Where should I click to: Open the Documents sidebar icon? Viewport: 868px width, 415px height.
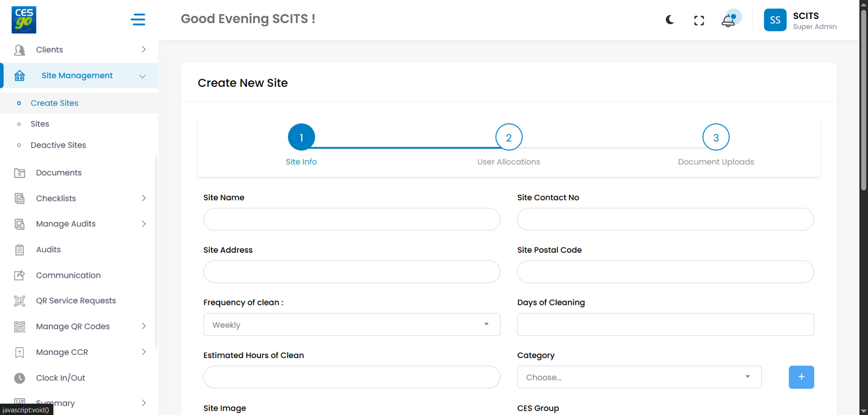(20, 173)
